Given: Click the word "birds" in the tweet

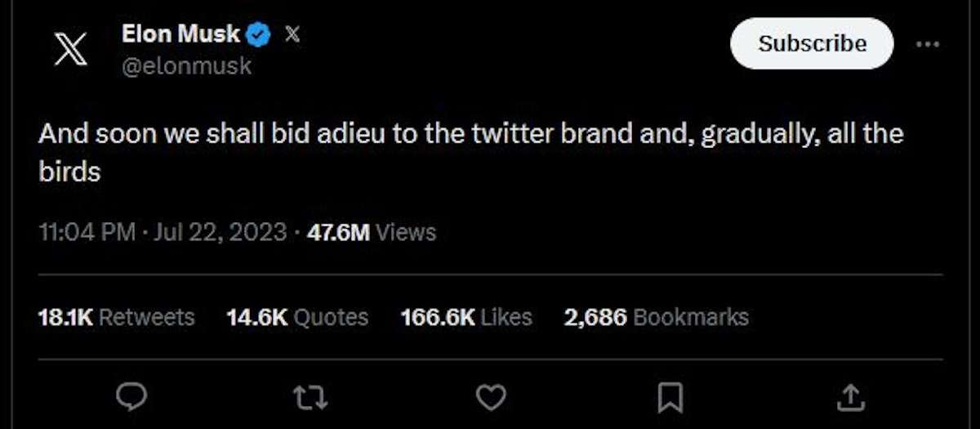Looking at the screenshot, I should [69, 172].
